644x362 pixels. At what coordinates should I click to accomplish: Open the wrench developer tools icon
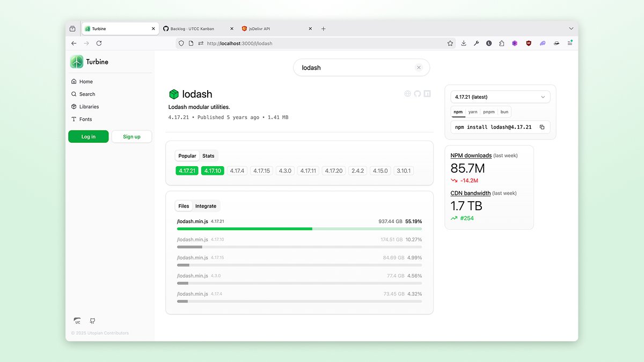click(x=476, y=43)
